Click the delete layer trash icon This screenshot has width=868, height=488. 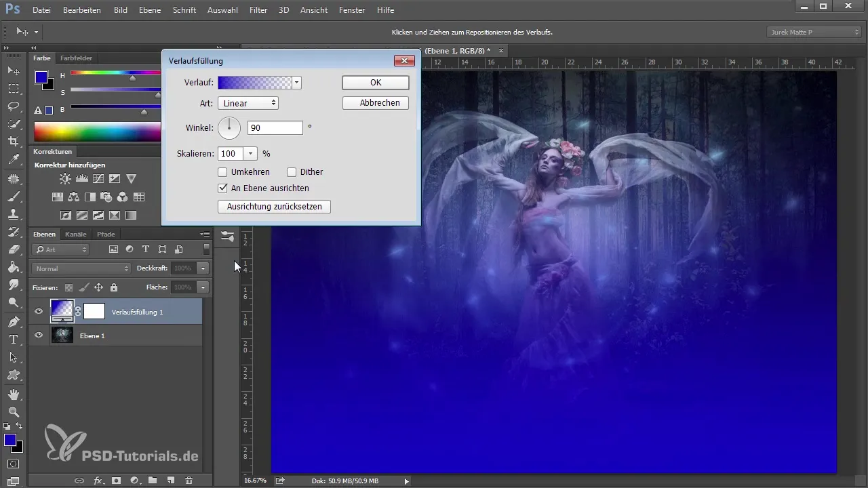click(189, 480)
